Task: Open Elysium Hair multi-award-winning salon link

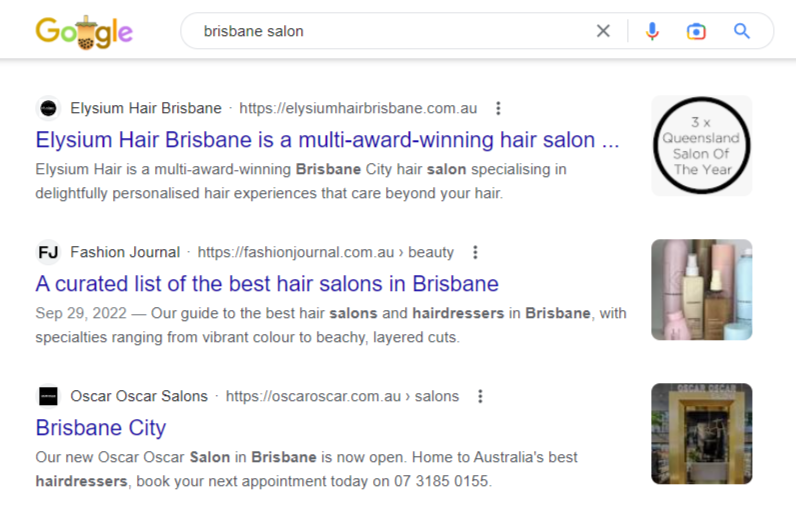Action: tap(327, 140)
